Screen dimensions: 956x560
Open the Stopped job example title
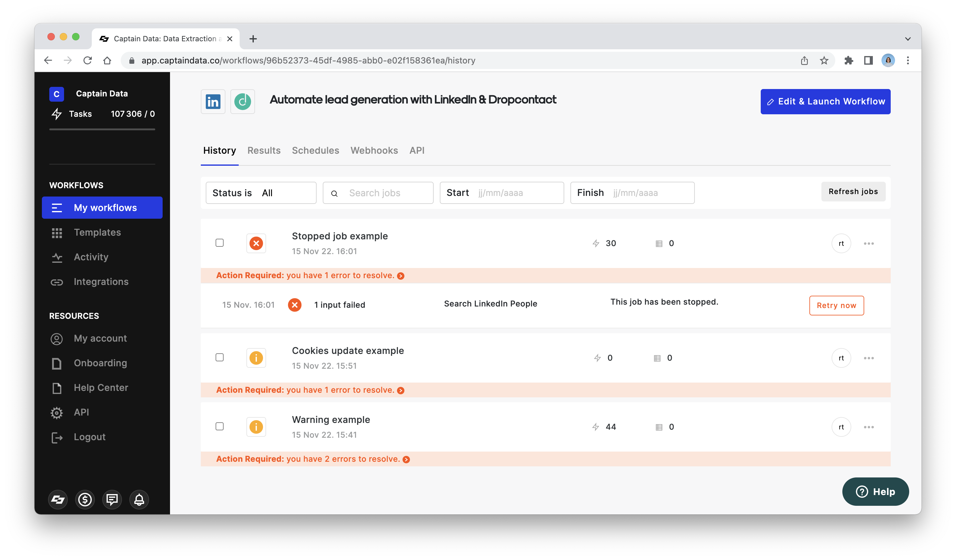(339, 236)
